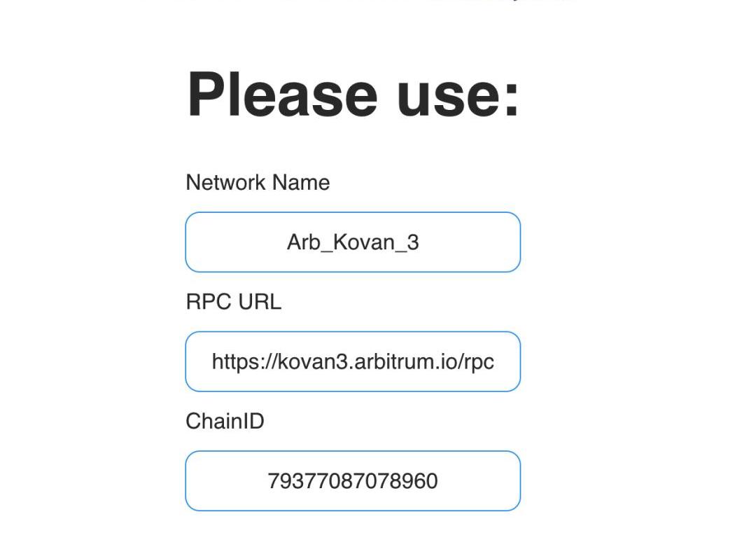Click the Arb_Kovan_3 text value
The height and width of the screenshot is (533, 756).
[x=353, y=242]
